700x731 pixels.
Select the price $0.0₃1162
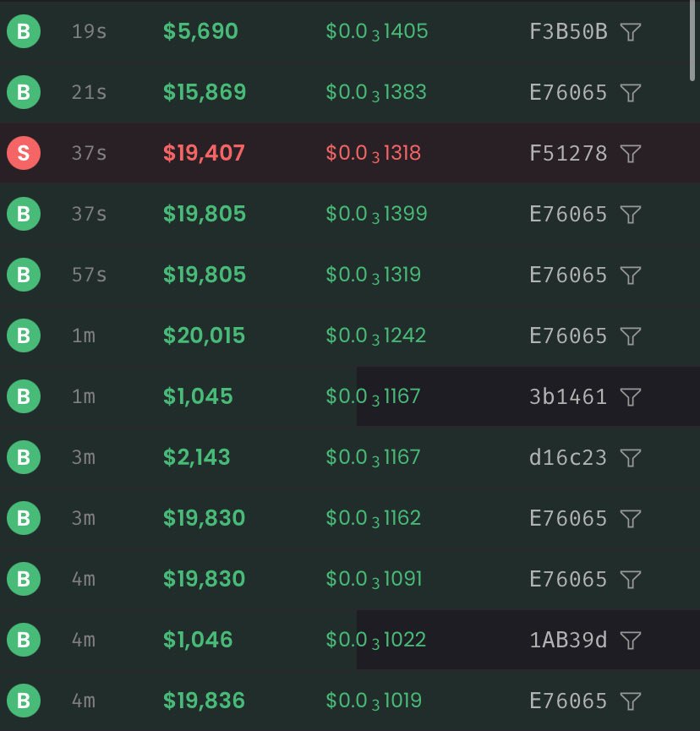373,518
